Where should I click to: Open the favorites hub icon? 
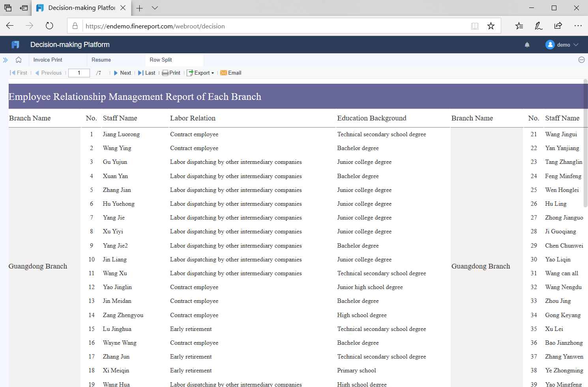[519, 26]
